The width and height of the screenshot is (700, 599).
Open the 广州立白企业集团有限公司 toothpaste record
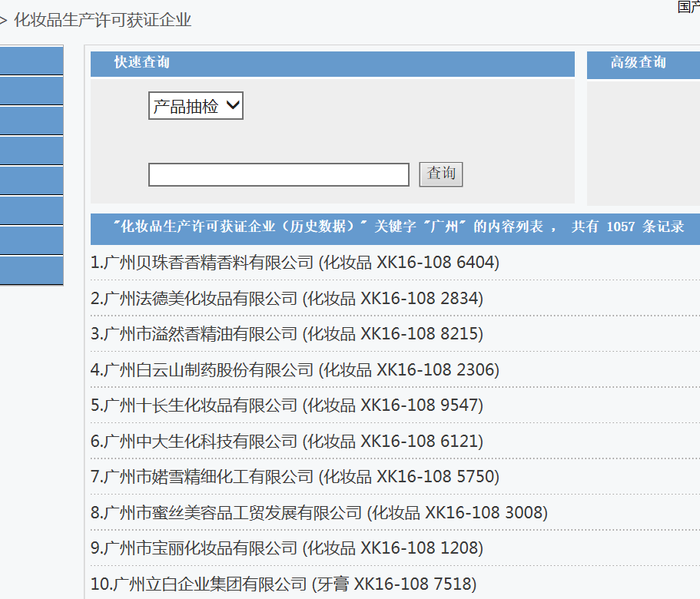point(283,584)
